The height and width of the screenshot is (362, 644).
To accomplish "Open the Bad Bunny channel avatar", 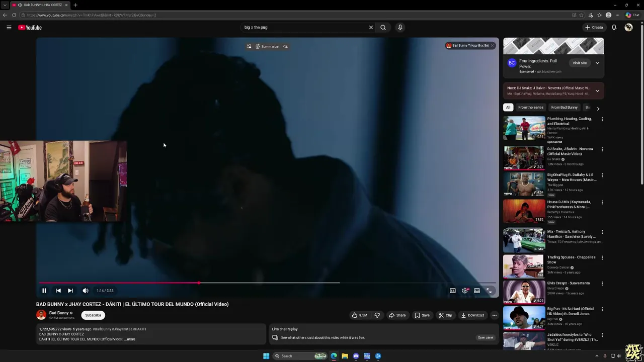I will coord(41,315).
